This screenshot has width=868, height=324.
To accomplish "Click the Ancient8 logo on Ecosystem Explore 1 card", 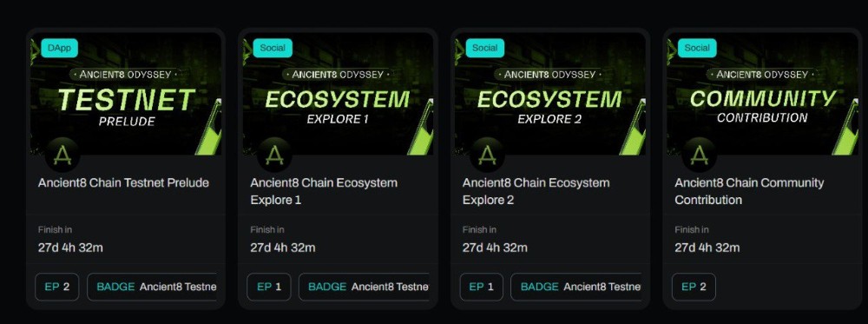I will click(x=274, y=155).
